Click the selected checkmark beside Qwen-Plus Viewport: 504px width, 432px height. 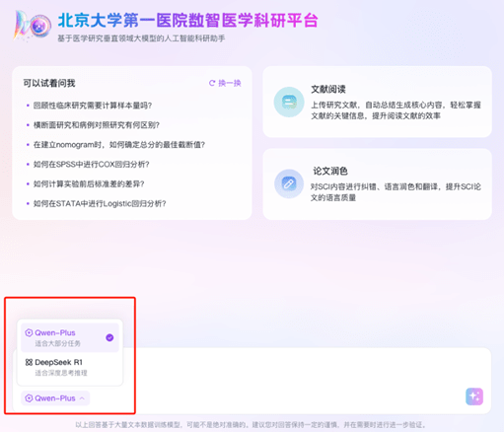[109, 337]
